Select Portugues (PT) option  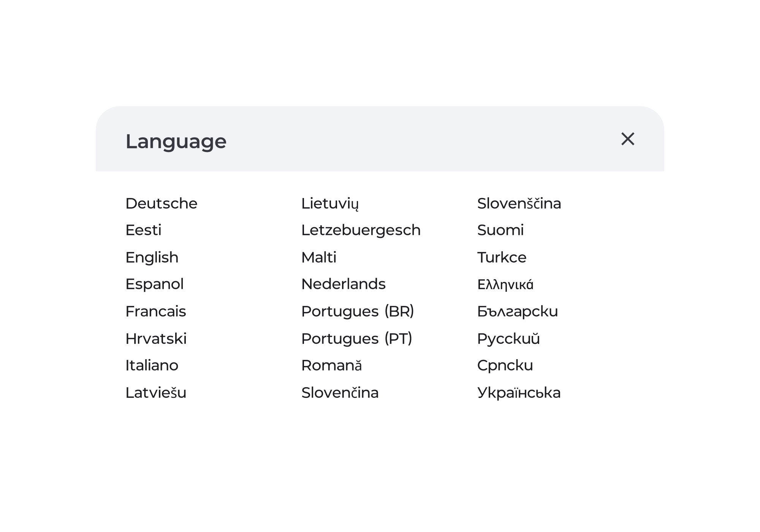(x=357, y=339)
